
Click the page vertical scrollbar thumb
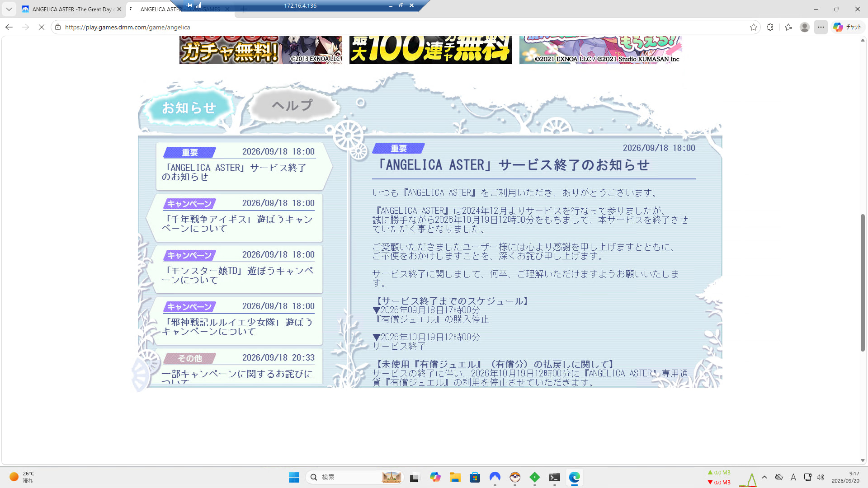pyautogui.click(x=863, y=283)
